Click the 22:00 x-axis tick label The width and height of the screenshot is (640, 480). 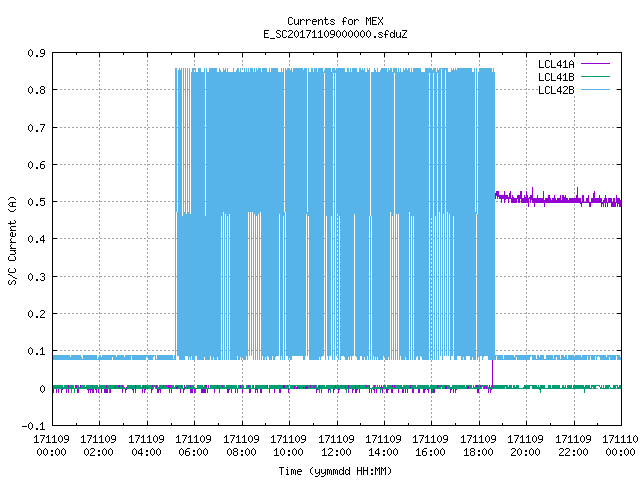click(573, 452)
